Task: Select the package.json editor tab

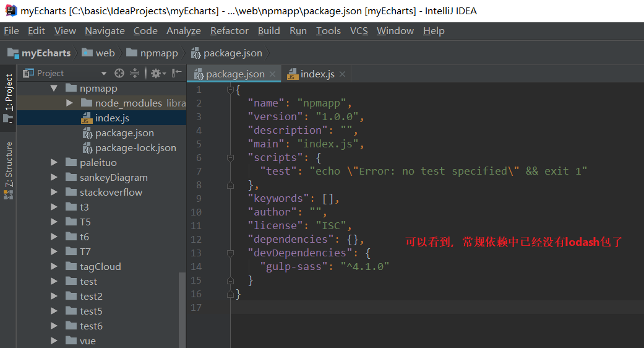Action: pyautogui.click(x=234, y=74)
